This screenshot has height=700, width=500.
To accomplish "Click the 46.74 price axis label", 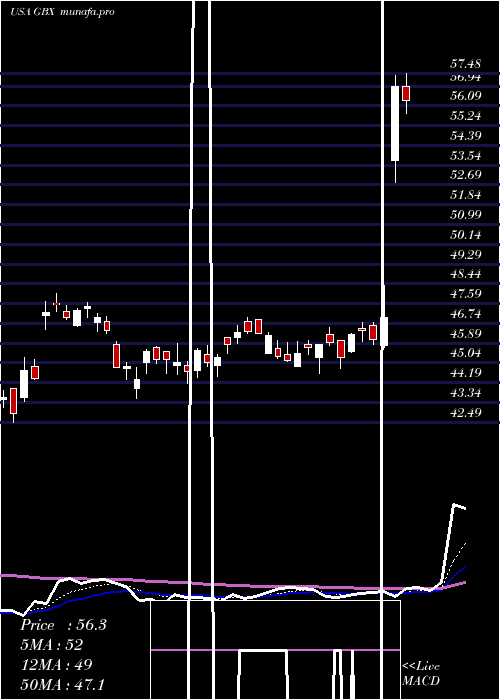I will click(466, 313).
